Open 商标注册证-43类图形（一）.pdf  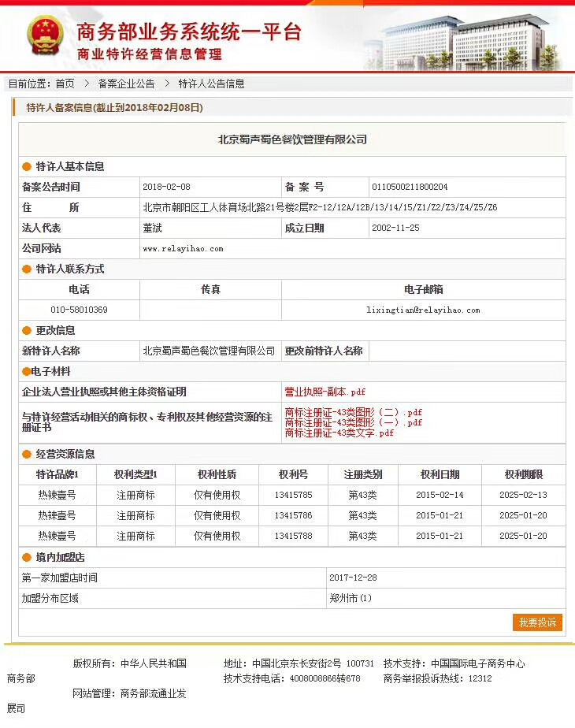coord(353,422)
